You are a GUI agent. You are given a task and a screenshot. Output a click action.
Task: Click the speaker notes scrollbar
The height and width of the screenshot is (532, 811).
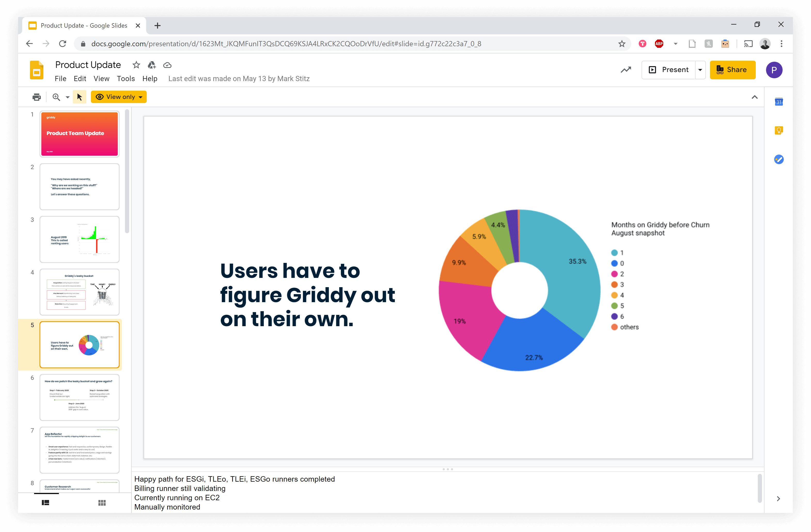[760, 488]
